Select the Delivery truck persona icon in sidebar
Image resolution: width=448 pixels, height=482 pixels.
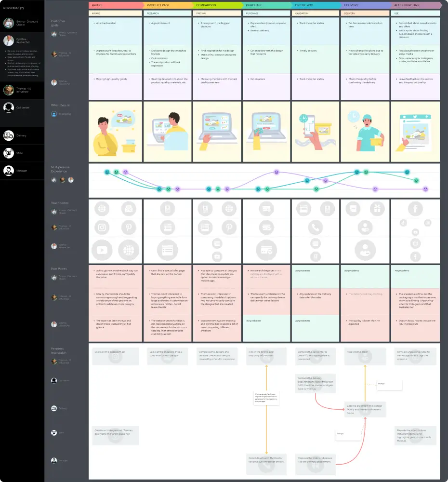(8, 135)
